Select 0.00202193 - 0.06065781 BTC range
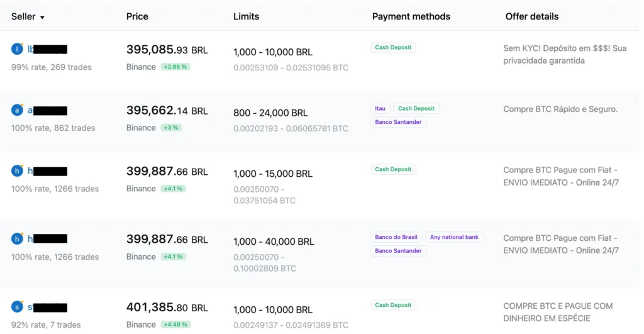The image size is (644, 334). [291, 128]
